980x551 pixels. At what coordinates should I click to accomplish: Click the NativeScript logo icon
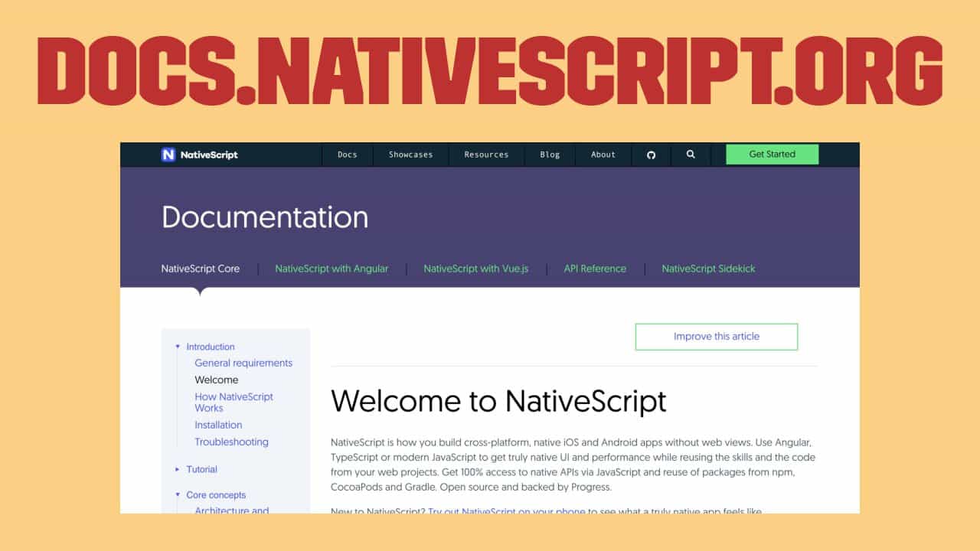[168, 155]
